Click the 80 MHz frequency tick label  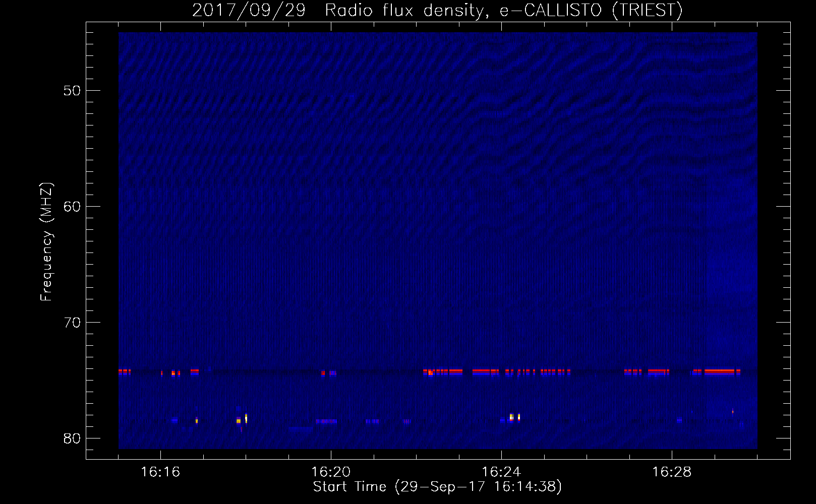(x=72, y=438)
